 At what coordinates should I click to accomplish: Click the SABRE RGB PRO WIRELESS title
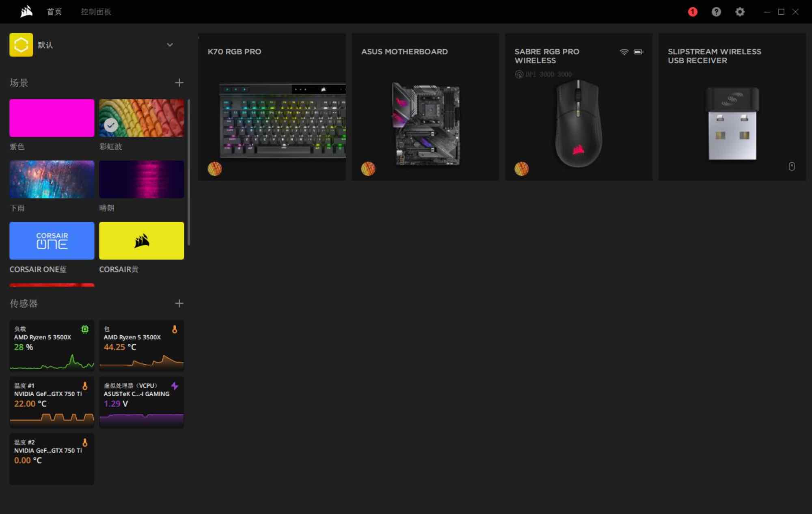[x=547, y=56]
